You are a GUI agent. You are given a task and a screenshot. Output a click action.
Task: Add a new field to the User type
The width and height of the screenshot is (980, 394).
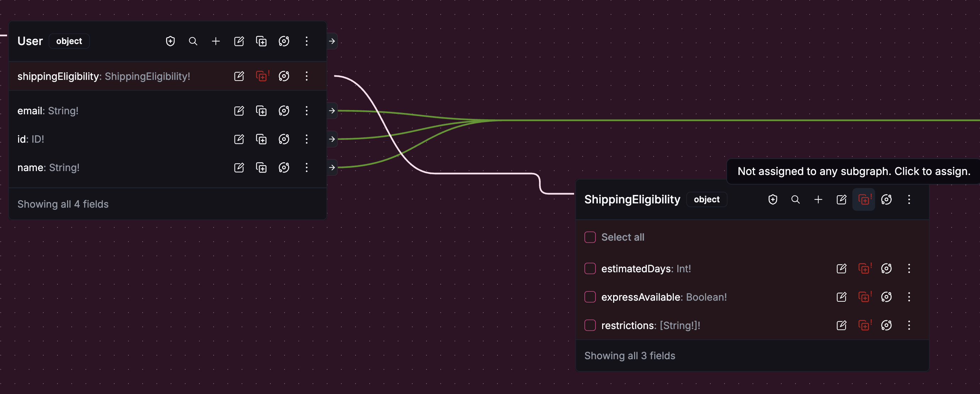[216, 41]
